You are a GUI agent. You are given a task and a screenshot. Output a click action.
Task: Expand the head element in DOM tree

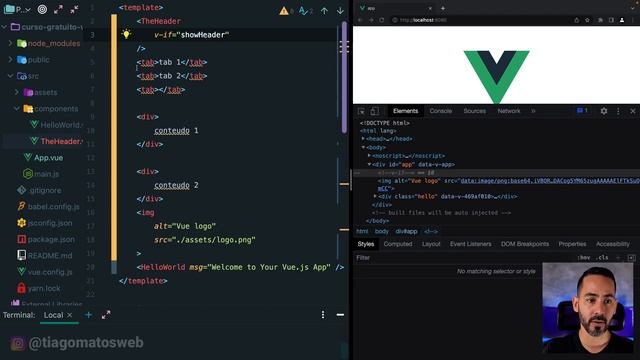363,139
